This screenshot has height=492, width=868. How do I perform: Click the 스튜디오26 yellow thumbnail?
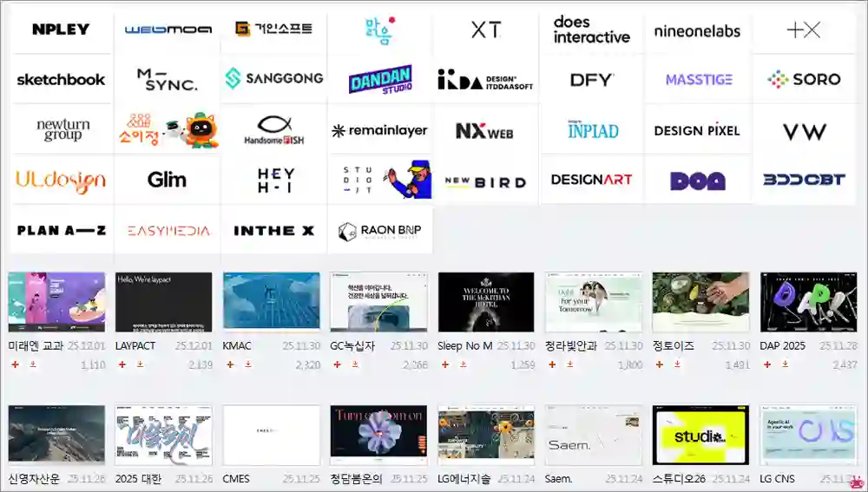click(x=700, y=436)
